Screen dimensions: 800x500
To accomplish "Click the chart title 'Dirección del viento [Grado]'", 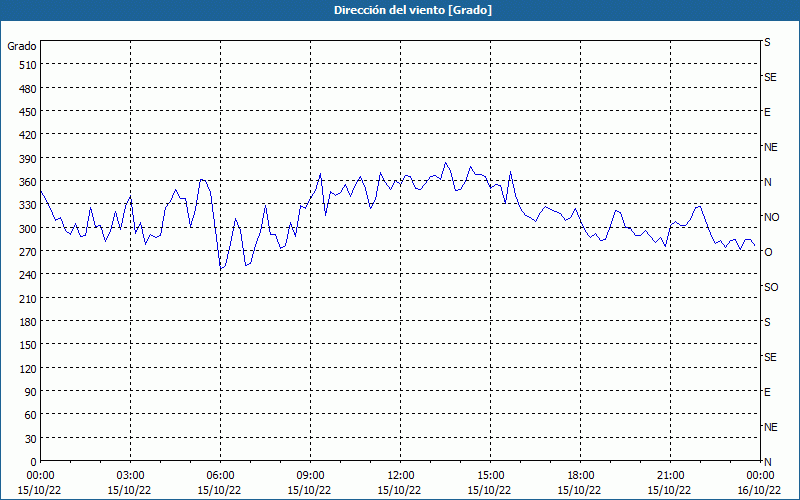I will click(x=413, y=10).
